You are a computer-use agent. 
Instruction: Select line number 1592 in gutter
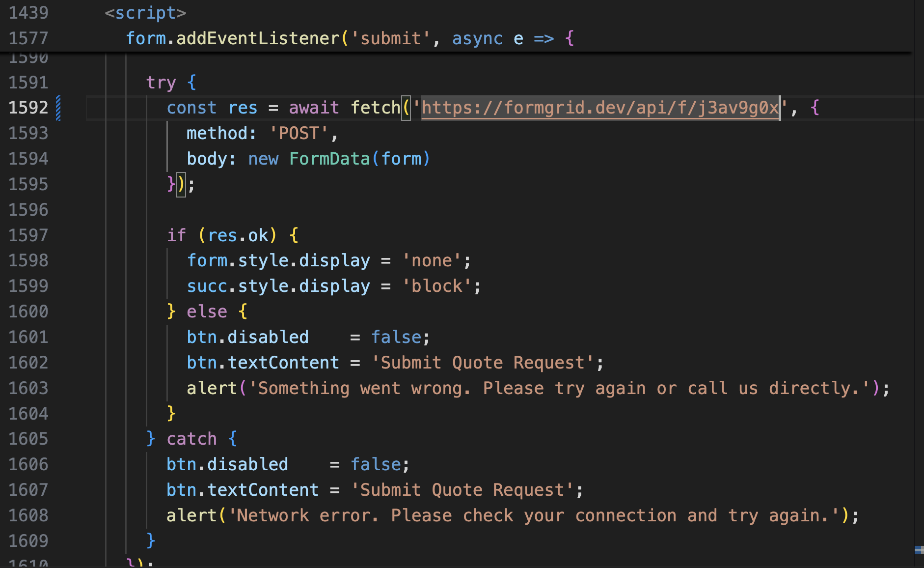coord(28,108)
